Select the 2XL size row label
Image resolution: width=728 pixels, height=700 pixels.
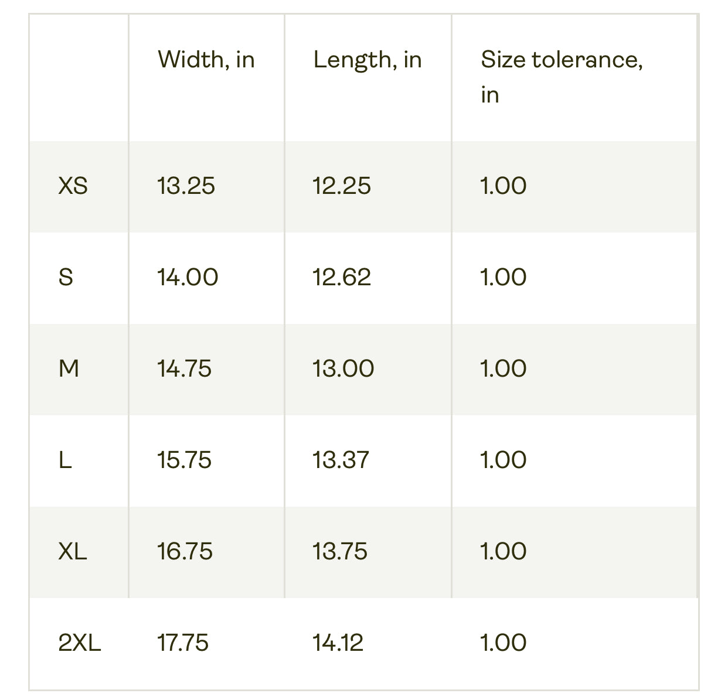[x=80, y=643]
